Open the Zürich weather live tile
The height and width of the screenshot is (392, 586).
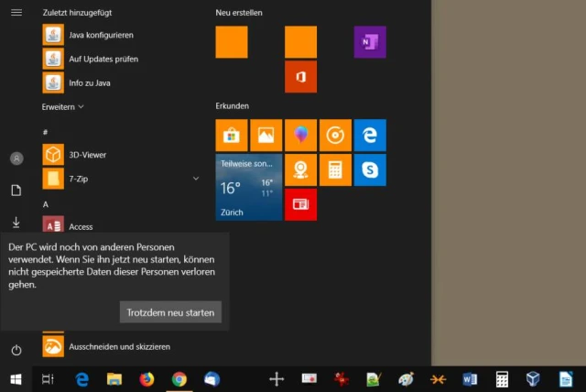coord(248,187)
